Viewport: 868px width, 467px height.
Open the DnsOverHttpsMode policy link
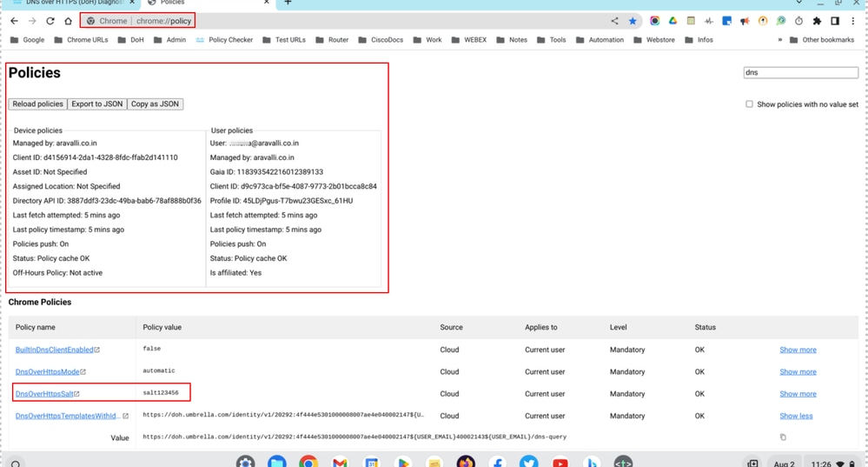click(48, 371)
